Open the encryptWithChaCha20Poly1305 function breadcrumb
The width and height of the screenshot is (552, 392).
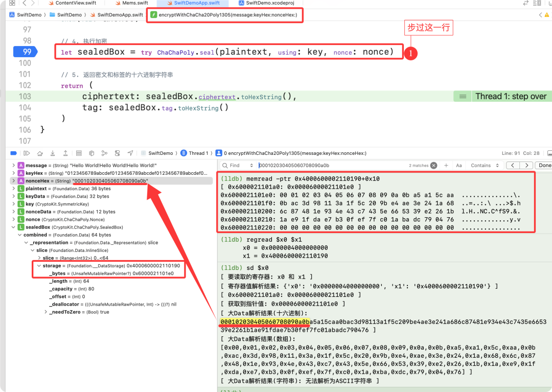224,15
